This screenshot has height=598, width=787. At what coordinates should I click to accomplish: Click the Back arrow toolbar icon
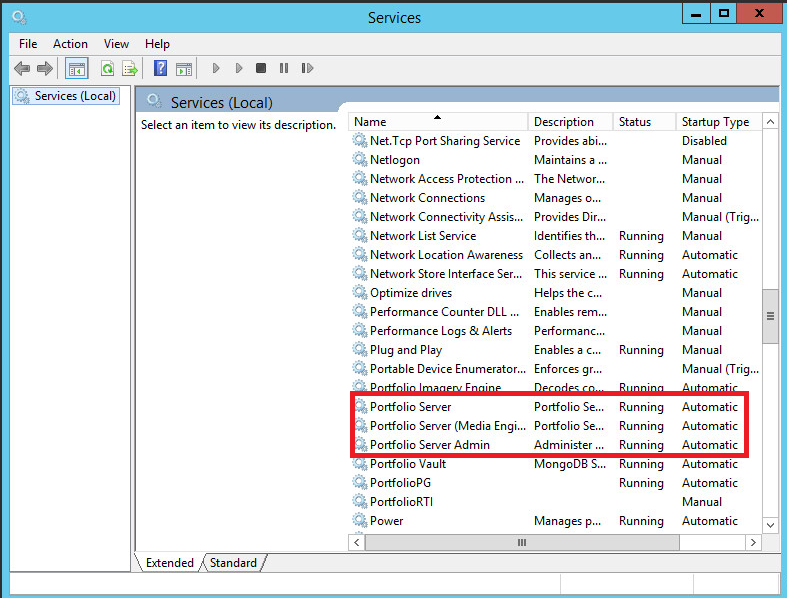click(22, 68)
